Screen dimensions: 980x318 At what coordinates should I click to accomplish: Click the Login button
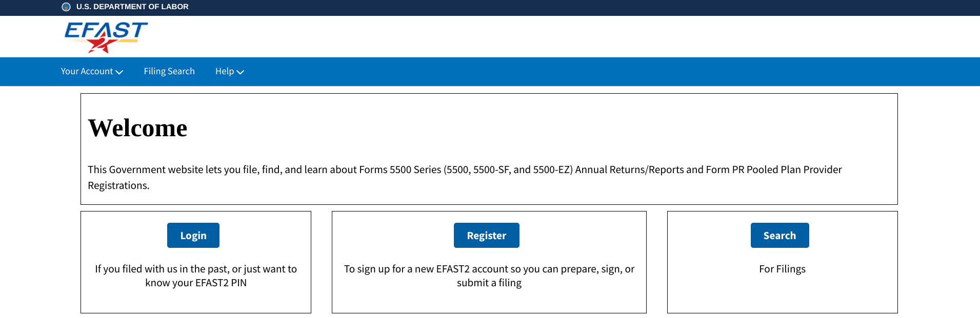(193, 235)
